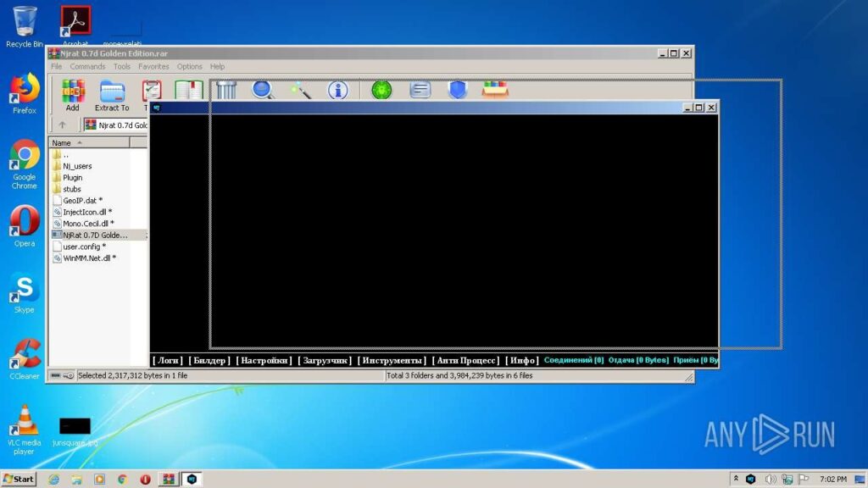Open [Инструменты] tools in NjRat

(392, 360)
